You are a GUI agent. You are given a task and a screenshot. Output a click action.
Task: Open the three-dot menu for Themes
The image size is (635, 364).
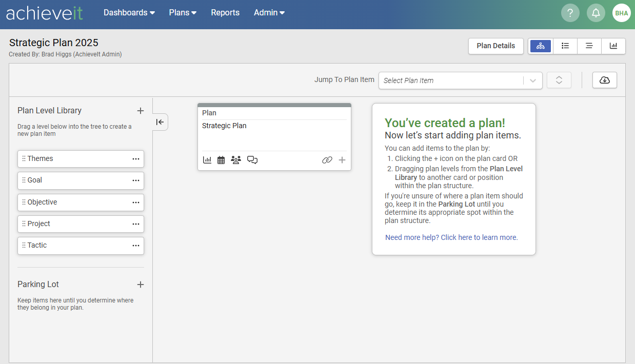tap(136, 159)
